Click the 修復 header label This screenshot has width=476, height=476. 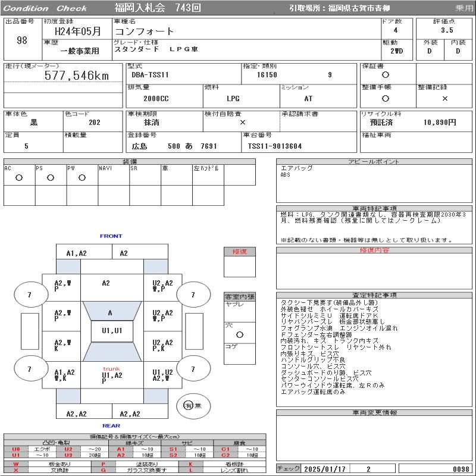[239, 252]
